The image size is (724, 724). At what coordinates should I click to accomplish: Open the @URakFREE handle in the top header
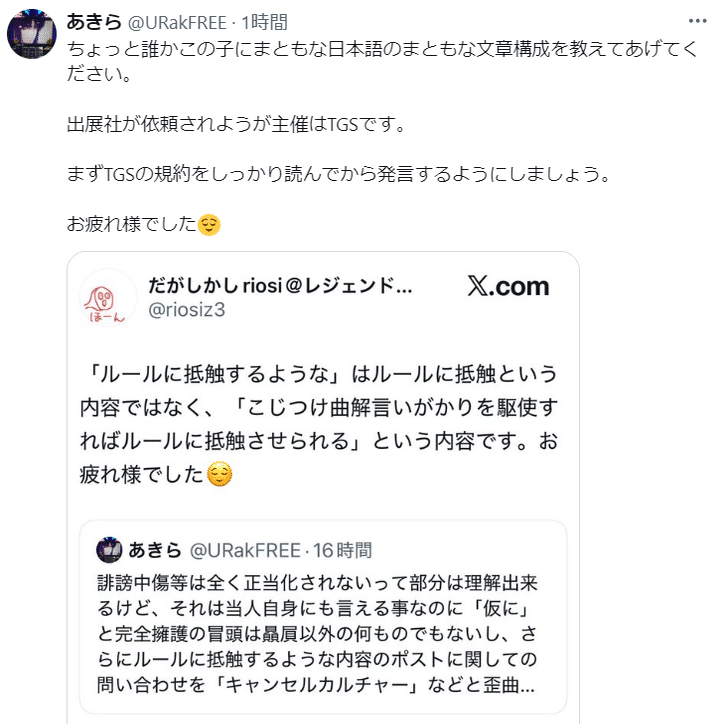(x=177, y=22)
